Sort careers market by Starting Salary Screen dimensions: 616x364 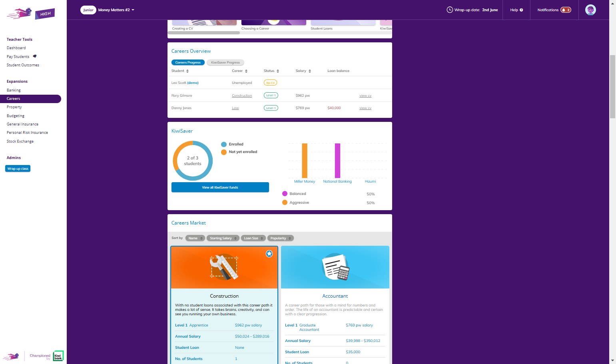point(223,238)
